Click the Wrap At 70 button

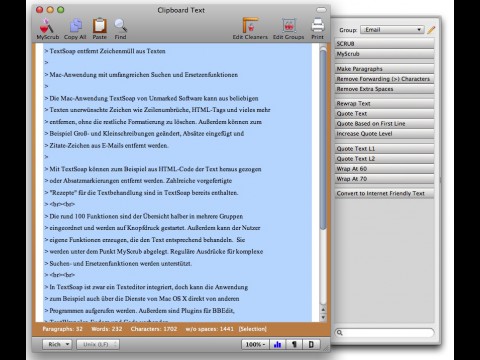[x=384, y=179]
